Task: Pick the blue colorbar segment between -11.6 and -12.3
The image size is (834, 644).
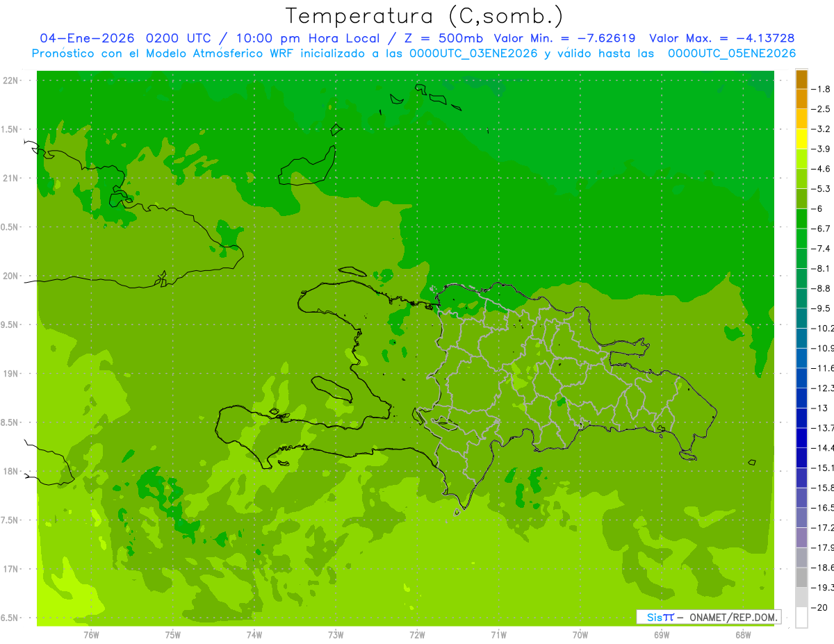Action: pos(801,378)
